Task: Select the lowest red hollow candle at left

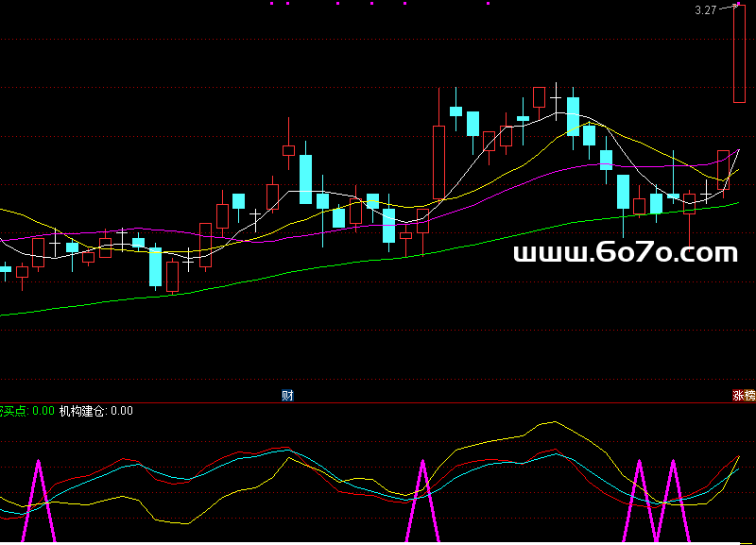Action: click(173, 277)
